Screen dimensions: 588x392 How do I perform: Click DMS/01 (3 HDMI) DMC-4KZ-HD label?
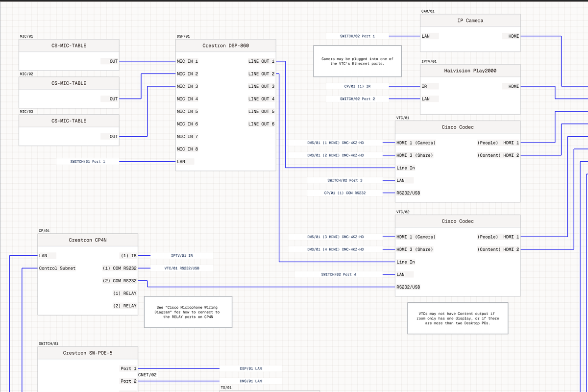pyautogui.click(x=336, y=237)
